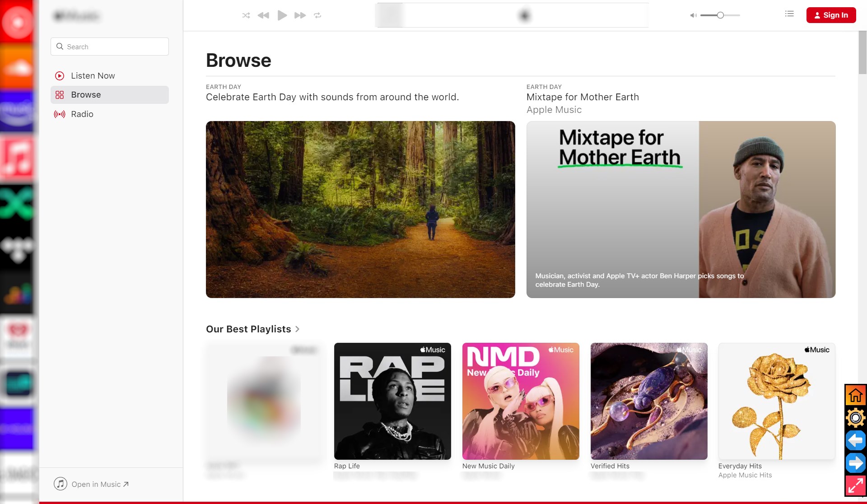
Task: Click the rewind/skip back icon
Action: 264,15
